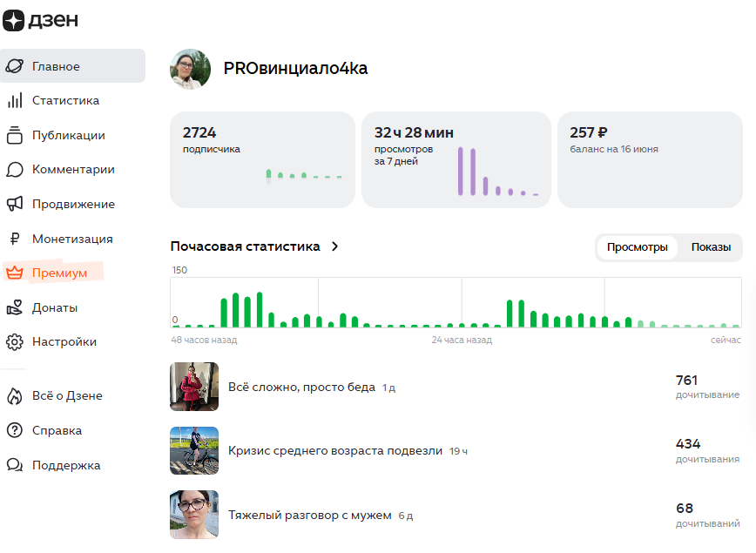
Task: Select the Продвижение megaphone icon
Action: pos(15,204)
